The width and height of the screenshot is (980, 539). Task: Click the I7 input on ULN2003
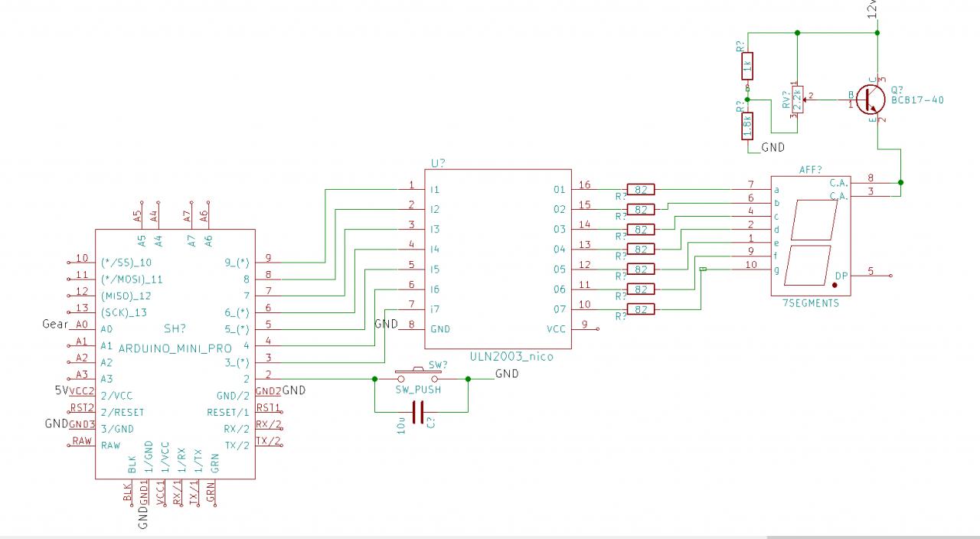(435, 309)
